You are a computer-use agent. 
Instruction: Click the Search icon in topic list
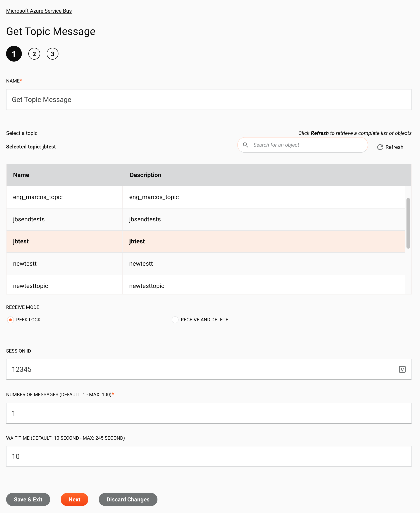[246, 145]
